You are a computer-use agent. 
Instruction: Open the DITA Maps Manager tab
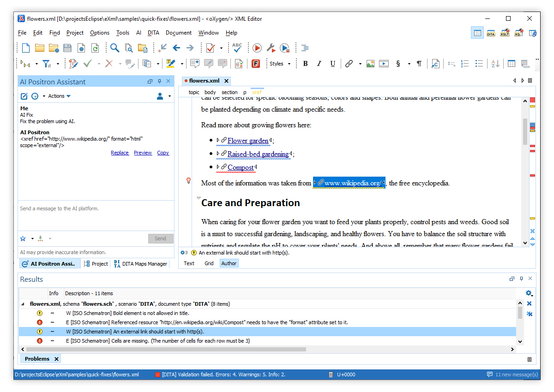coord(140,264)
